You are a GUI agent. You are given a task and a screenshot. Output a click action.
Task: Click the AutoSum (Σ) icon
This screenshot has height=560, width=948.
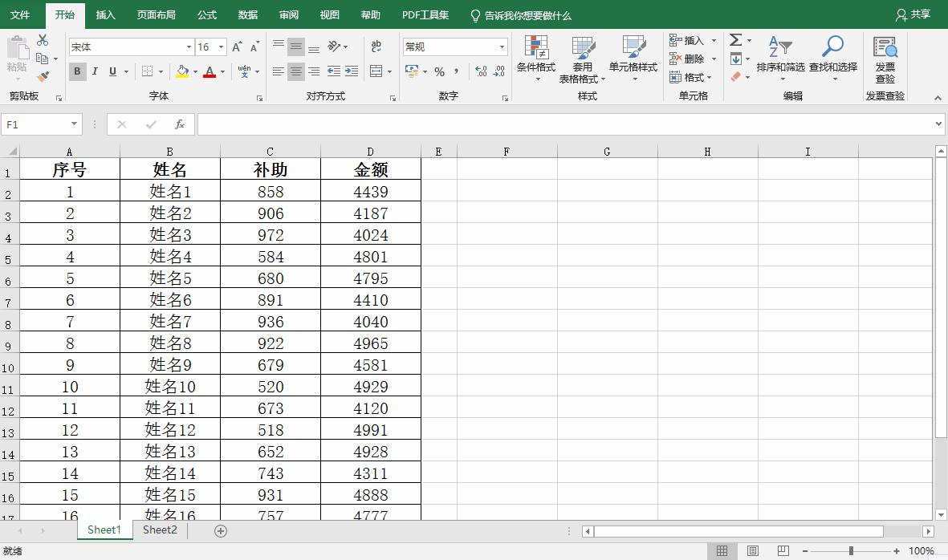coord(735,39)
